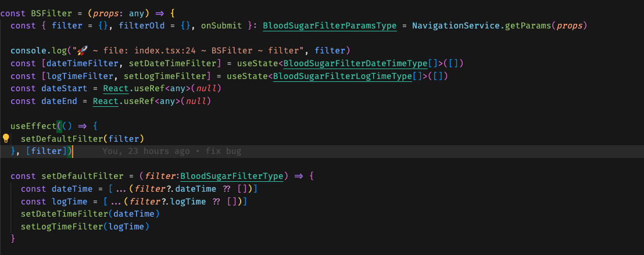
Task: Click getParams method call
Action: [528, 26]
